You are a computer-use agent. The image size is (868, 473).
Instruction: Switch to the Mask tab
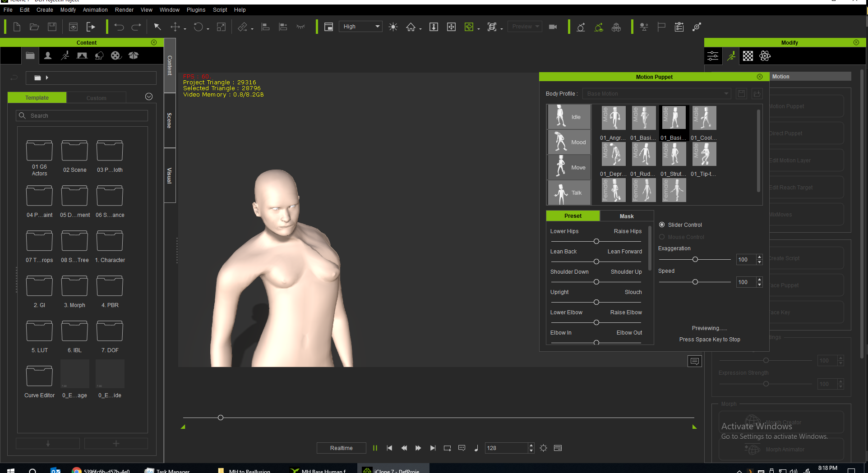627,216
